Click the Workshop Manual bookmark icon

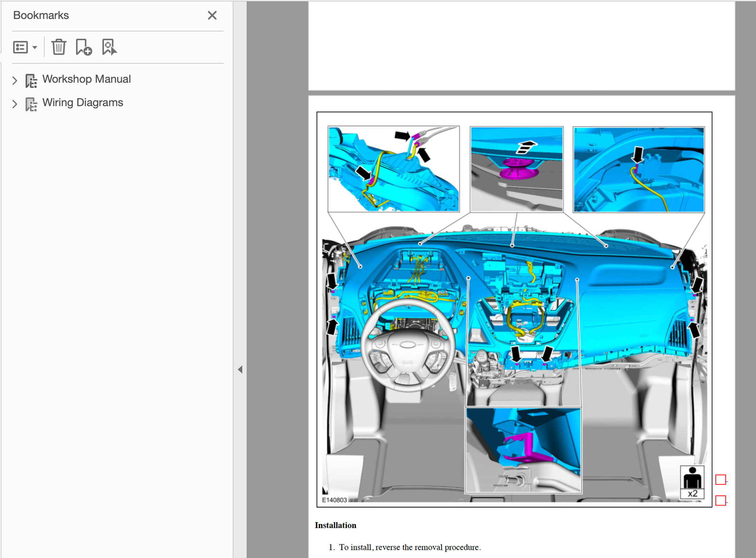coord(31,80)
